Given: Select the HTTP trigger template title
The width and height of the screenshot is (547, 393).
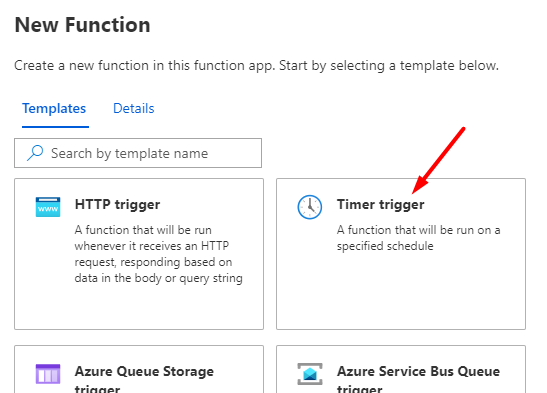Looking at the screenshot, I should 117,204.
